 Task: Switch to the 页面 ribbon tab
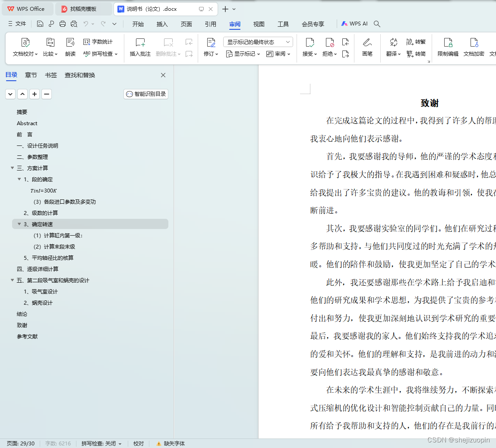[x=186, y=24]
